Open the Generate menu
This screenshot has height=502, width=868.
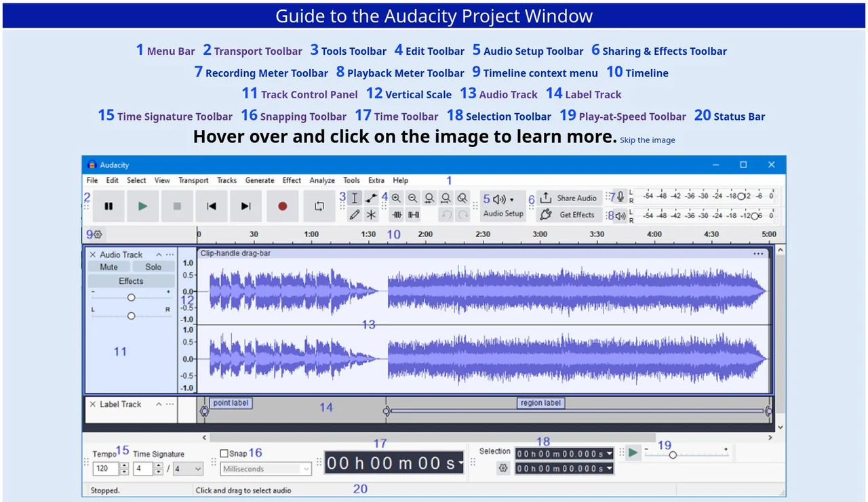tap(260, 180)
